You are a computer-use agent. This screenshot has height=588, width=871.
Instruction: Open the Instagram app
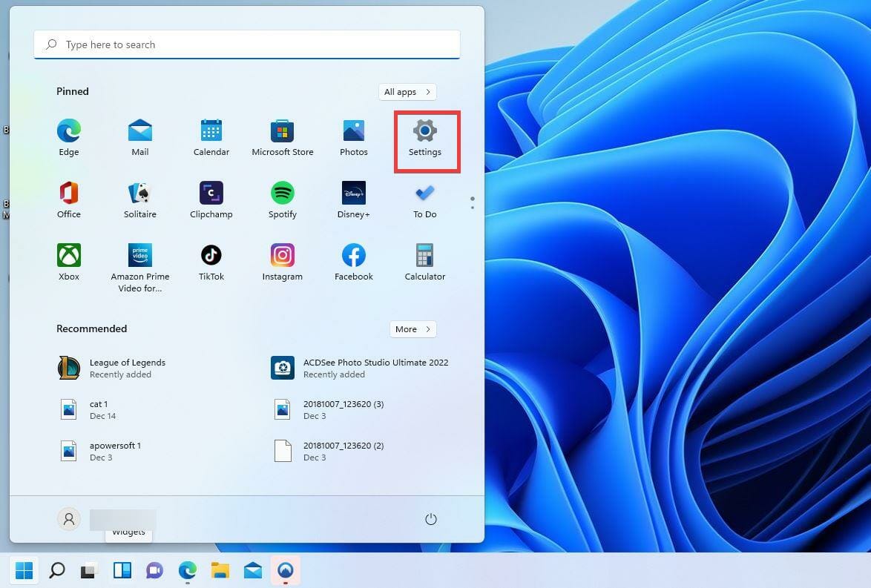[x=282, y=262]
